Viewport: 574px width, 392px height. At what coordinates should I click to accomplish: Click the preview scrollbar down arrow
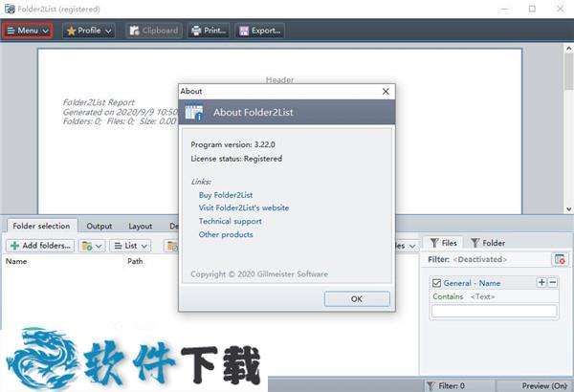(x=569, y=209)
